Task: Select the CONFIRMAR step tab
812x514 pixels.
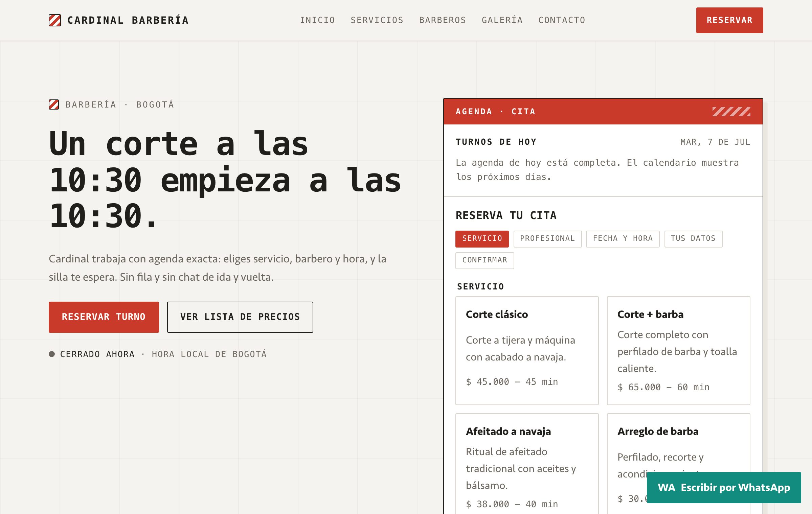Action: (x=484, y=260)
